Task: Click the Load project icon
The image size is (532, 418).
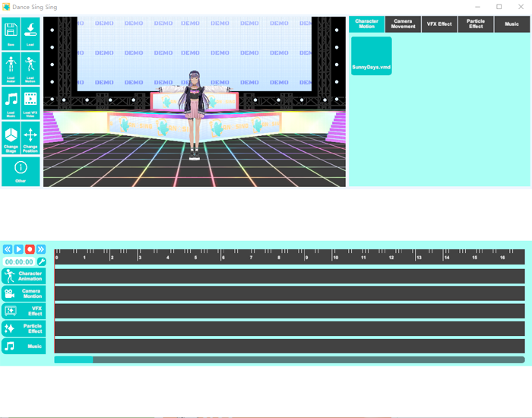Action: click(x=30, y=33)
